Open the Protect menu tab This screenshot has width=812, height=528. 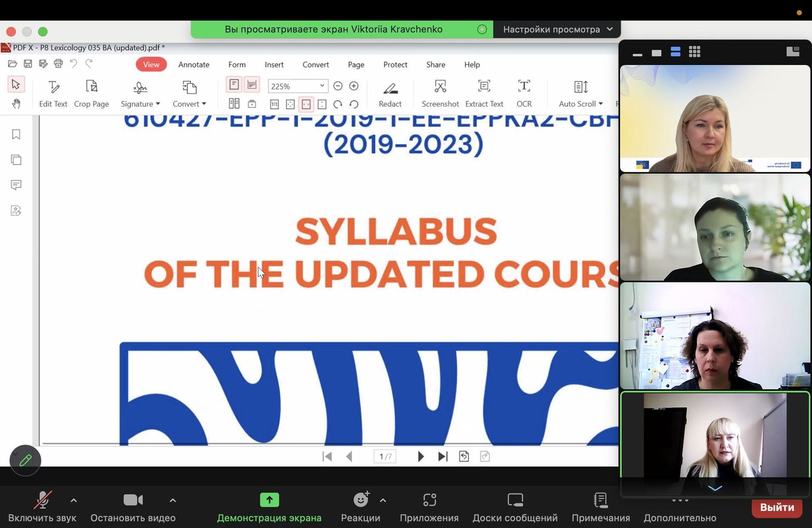tap(395, 64)
